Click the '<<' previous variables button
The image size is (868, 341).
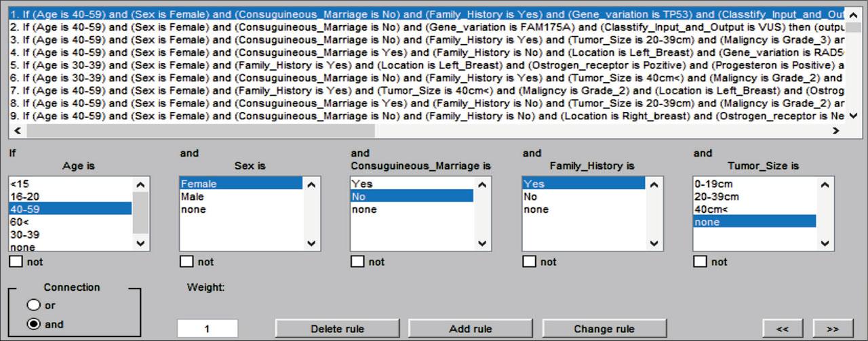point(782,329)
